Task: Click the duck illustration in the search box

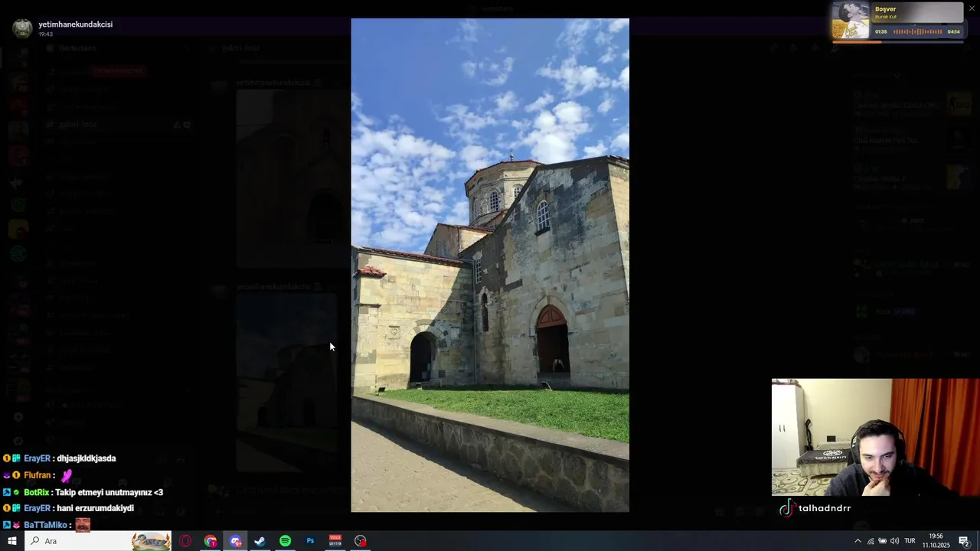Action: (x=151, y=541)
